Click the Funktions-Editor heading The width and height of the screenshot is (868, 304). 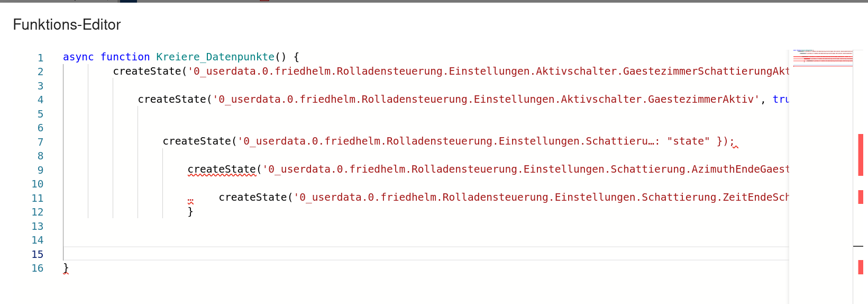(x=67, y=24)
